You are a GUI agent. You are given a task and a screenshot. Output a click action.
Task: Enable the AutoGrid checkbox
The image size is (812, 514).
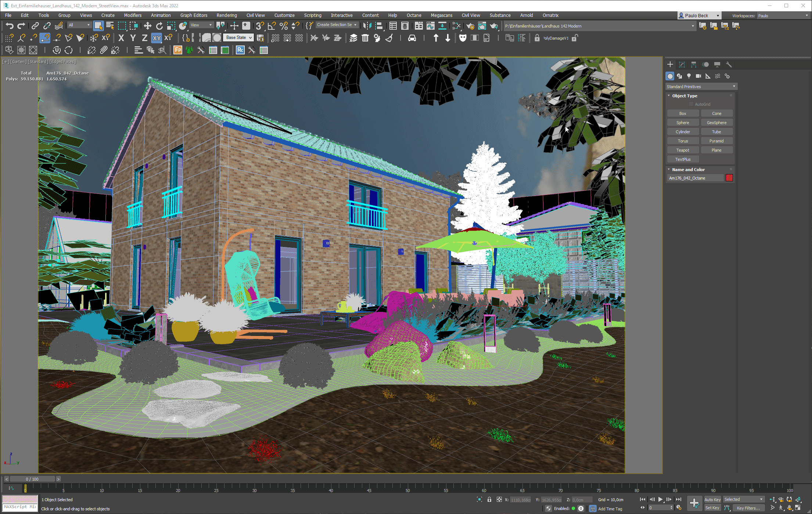pos(691,104)
